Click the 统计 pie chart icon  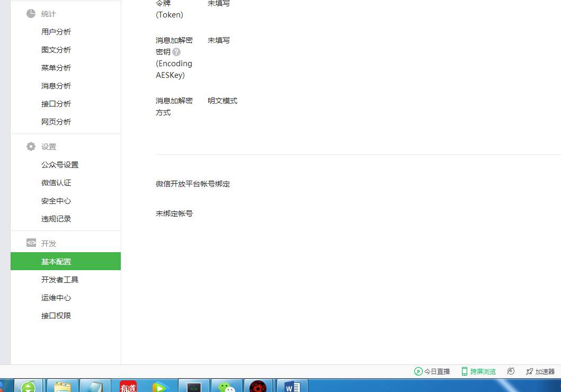coord(31,14)
